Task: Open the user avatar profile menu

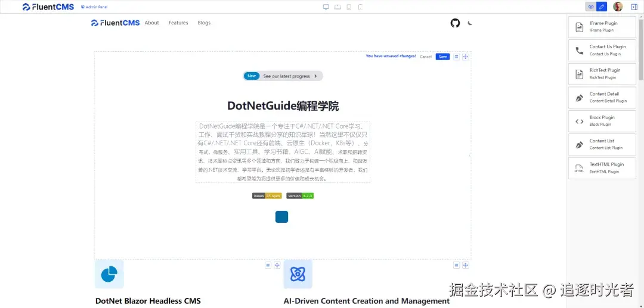Action: tap(618, 7)
